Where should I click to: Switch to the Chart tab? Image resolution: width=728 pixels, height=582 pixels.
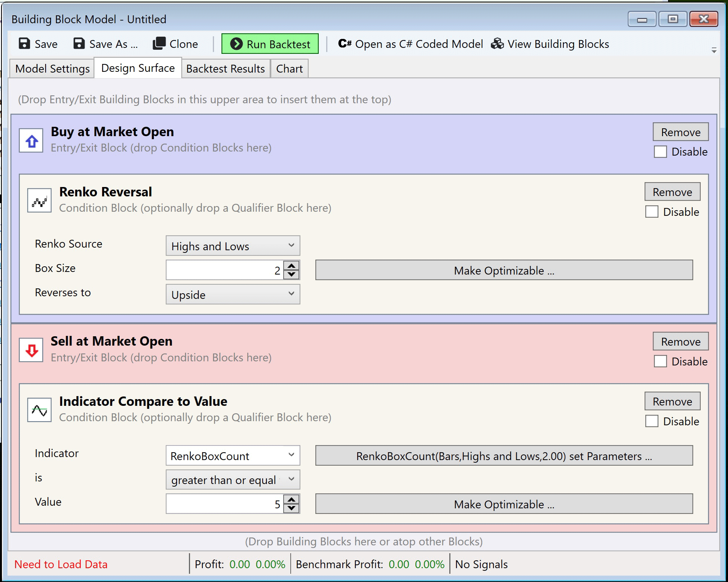[289, 69]
